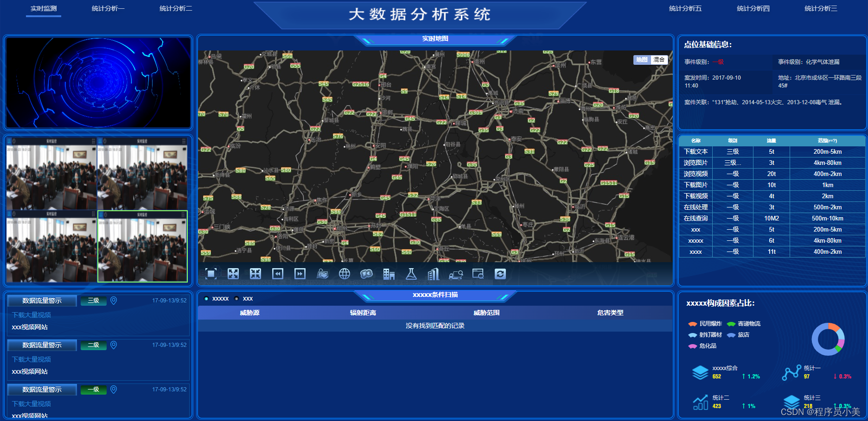The image size is (868, 421).
Task: Click the striped oval icon in the map toolbar
Action: (367, 274)
